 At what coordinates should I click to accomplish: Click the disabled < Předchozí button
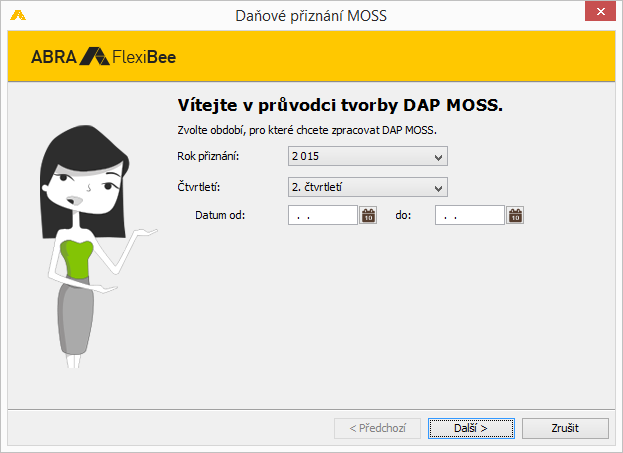377,428
